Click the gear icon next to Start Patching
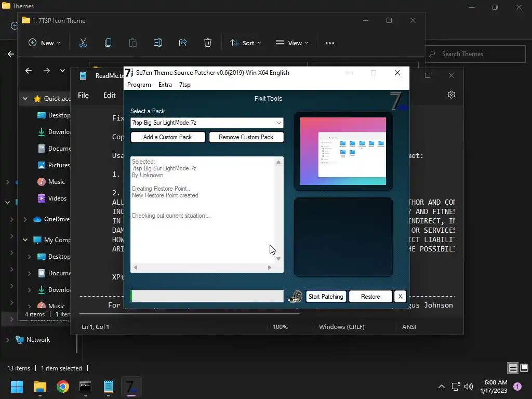This screenshot has width=532, height=399. point(295,297)
